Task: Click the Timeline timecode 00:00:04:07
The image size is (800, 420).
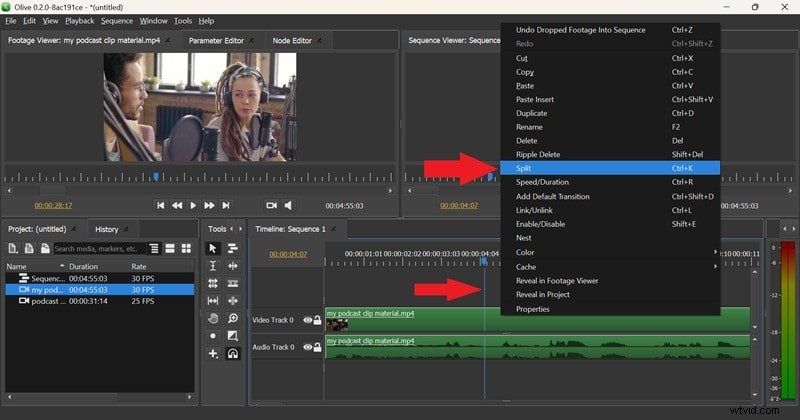Action: click(x=288, y=254)
